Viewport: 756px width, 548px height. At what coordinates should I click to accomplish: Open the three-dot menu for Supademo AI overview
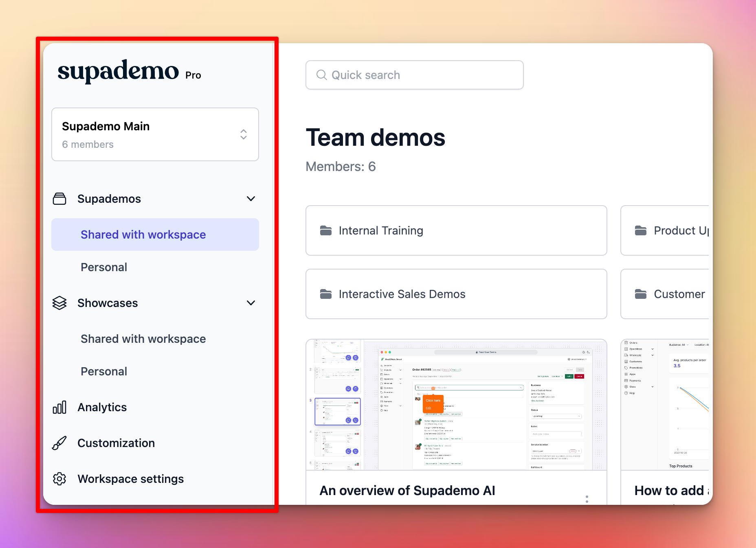pos(587,499)
